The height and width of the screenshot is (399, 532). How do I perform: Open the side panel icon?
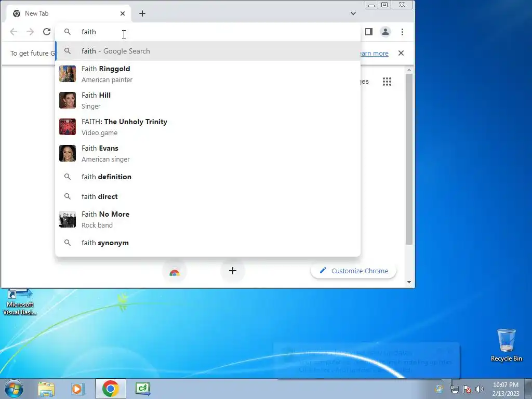[x=369, y=32]
